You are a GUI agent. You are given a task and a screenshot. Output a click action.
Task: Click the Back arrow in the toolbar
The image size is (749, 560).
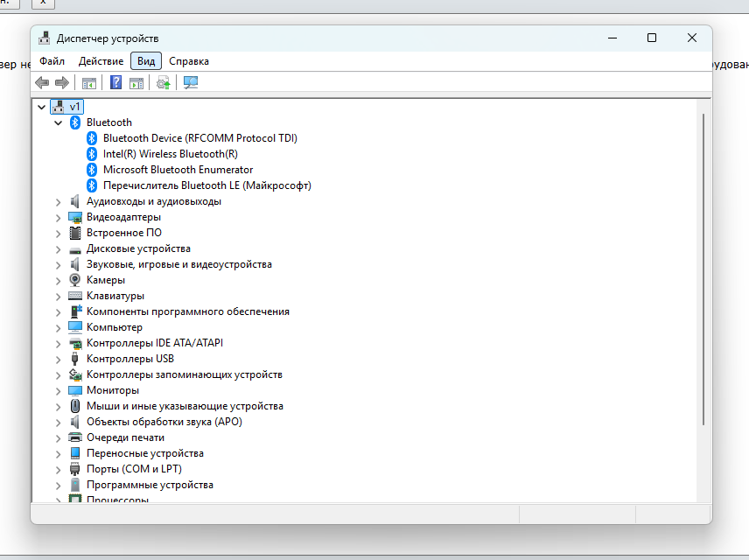point(42,82)
